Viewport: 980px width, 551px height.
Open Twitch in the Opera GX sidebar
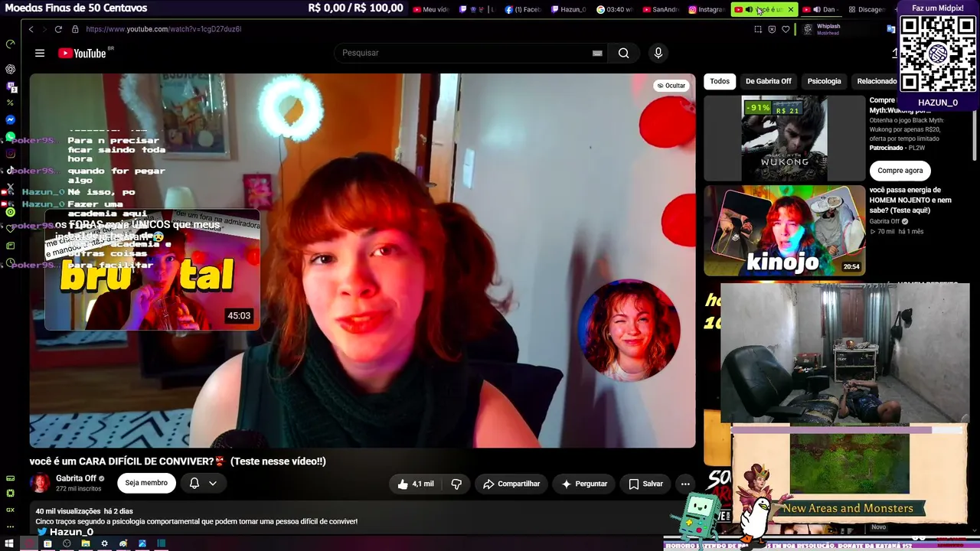10,86
